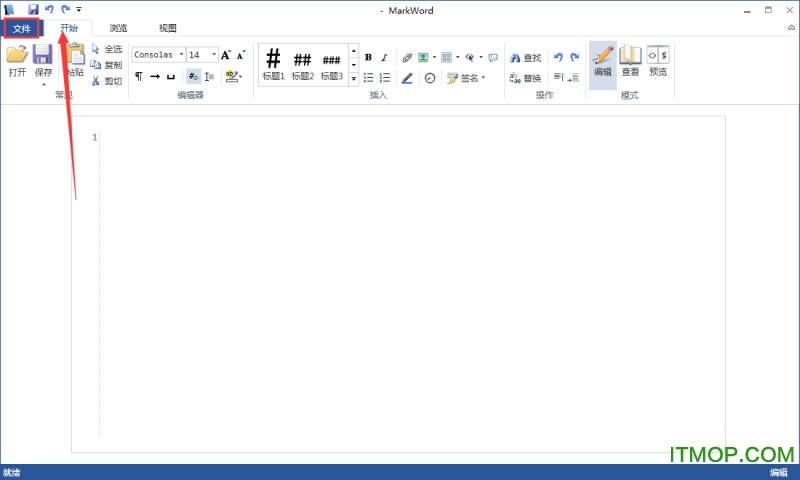Toggle the highlighted syntax hash-eye icon
This screenshot has width=800, height=480.
click(193, 77)
